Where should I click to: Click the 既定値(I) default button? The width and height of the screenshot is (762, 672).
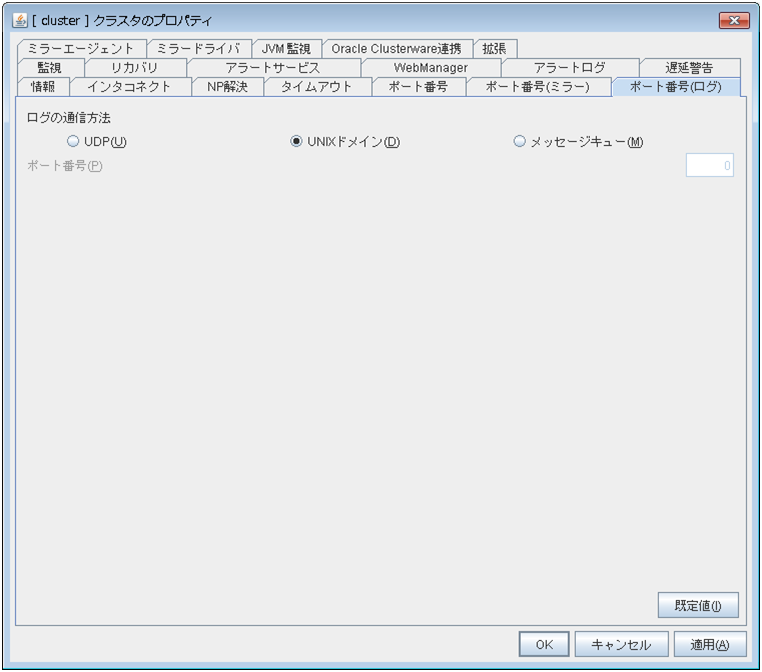click(x=698, y=605)
